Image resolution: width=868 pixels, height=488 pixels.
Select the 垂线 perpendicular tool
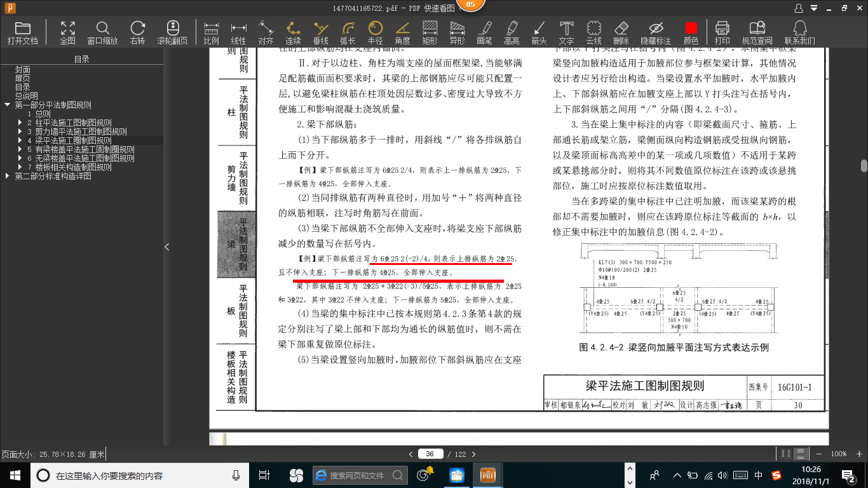click(320, 32)
